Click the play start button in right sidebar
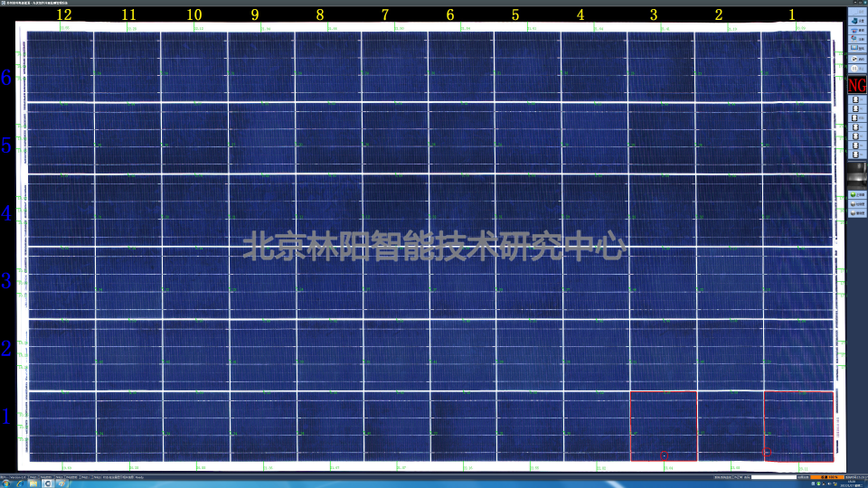The width and height of the screenshot is (868, 488). [857, 59]
